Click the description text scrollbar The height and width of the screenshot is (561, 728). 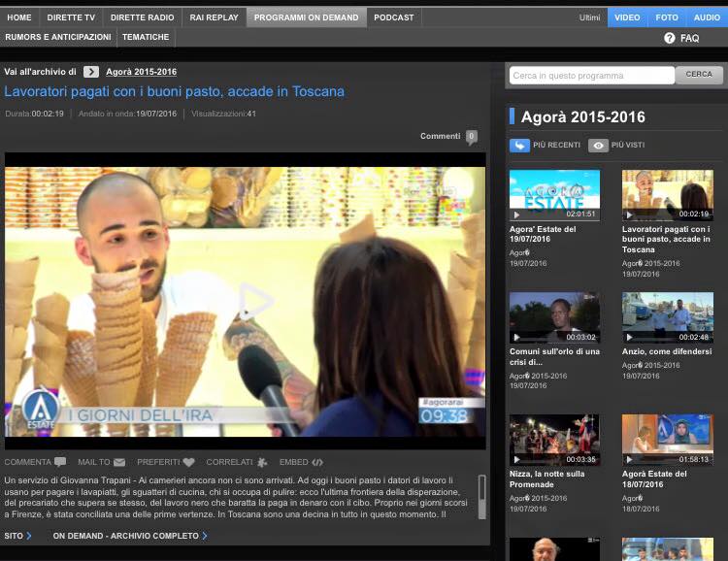481,497
